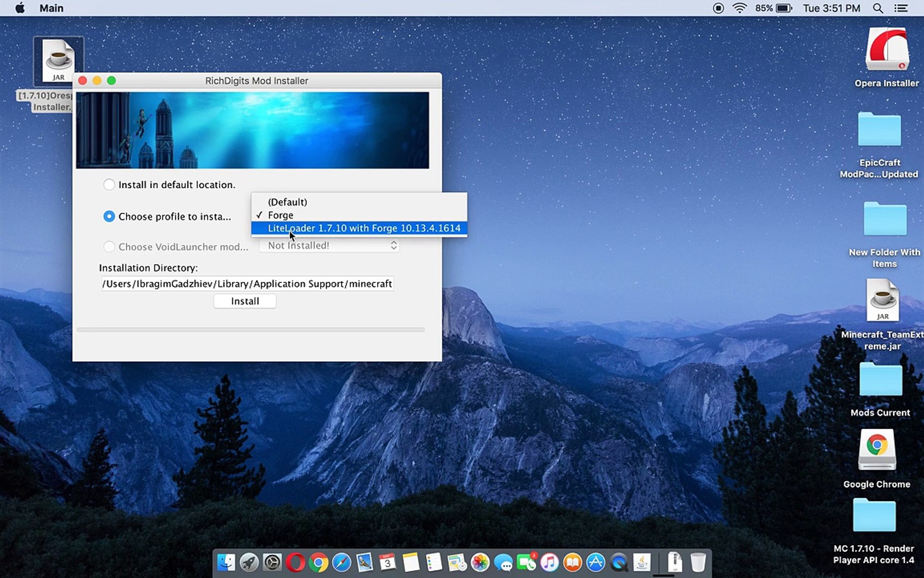Open Notification Center list icon
Screen dimensions: 924x578
click(x=901, y=8)
